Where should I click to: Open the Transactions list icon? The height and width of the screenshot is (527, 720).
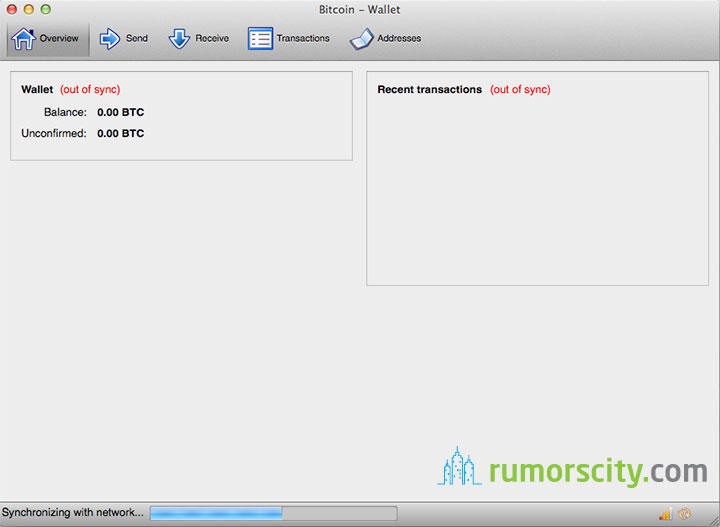(260, 39)
